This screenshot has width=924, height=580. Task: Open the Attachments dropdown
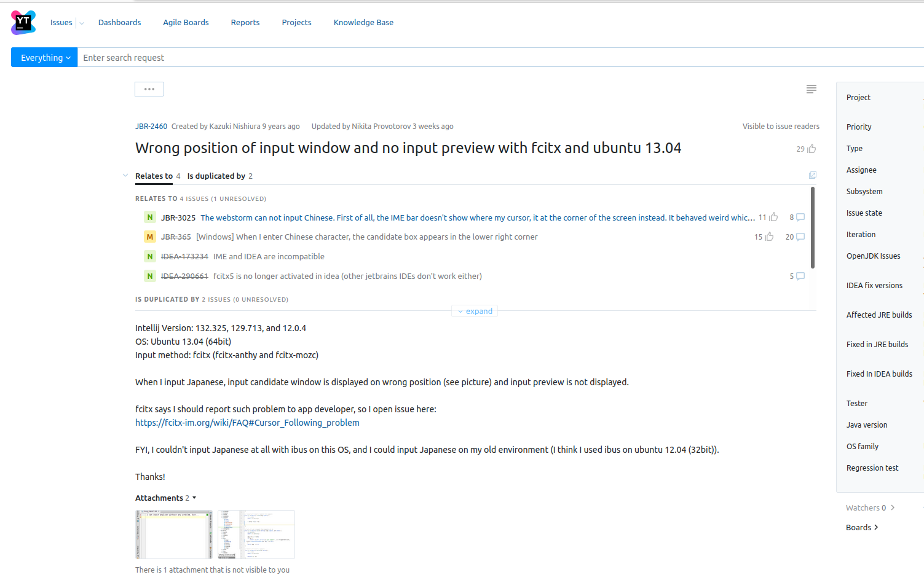[x=166, y=498]
